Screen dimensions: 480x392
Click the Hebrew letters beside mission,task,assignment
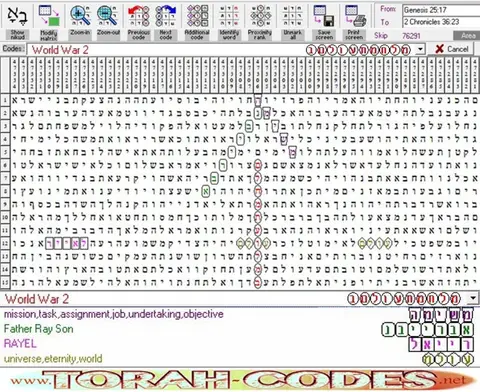coord(441,315)
